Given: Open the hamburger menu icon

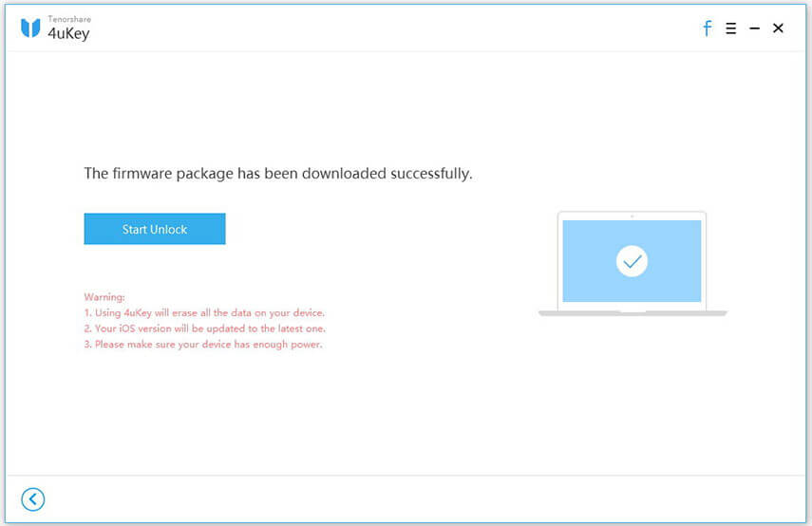Looking at the screenshot, I should tap(730, 28).
